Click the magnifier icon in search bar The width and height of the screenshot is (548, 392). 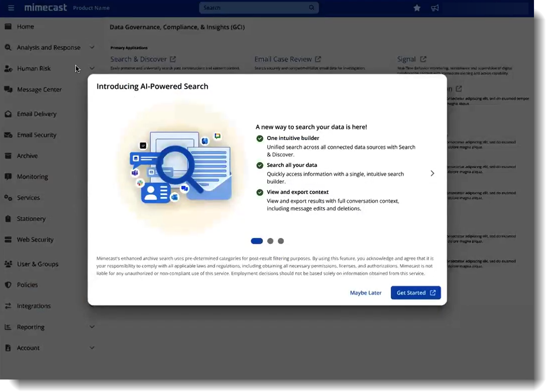[312, 8]
